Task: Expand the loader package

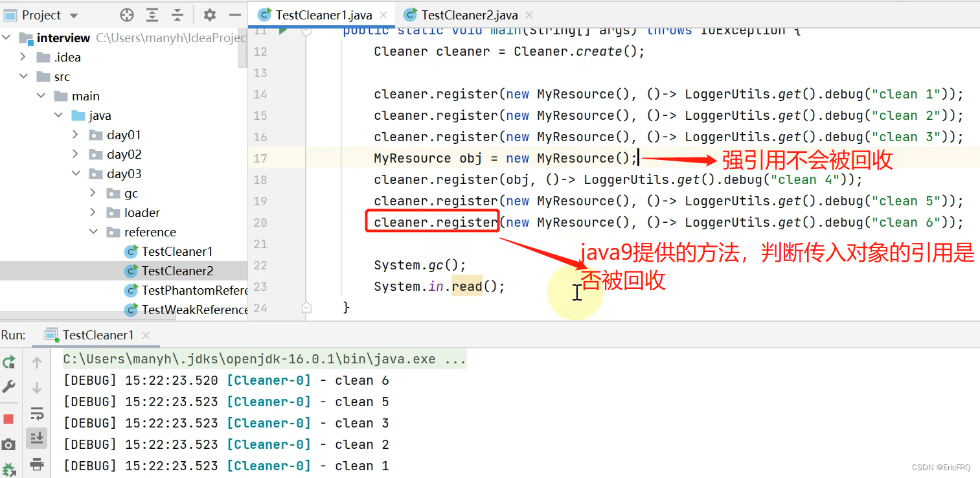Action: pyautogui.click(x=93, y=212)
